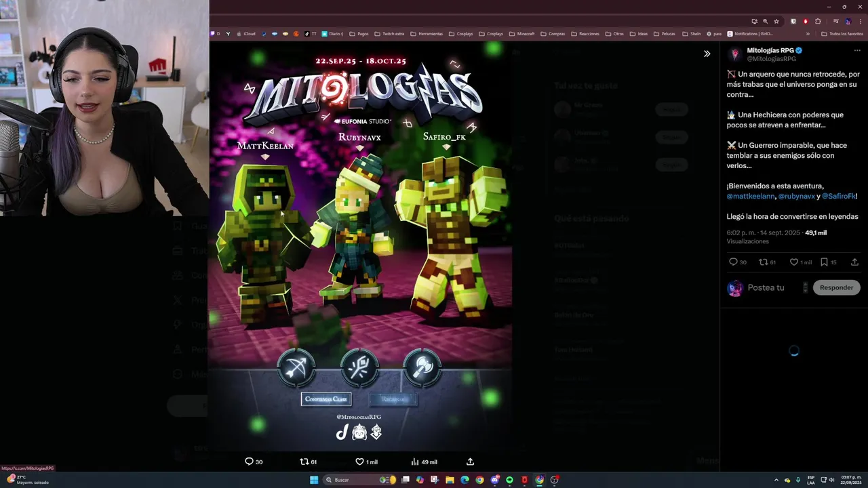868x488 pixels.
Task: Show hidden bookmarks with the overflow chevron
Action: (x=808, y=33)
